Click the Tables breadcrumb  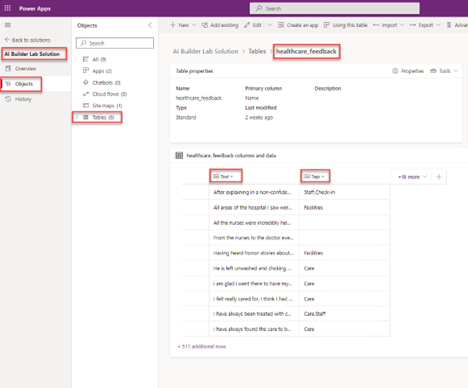257,51
